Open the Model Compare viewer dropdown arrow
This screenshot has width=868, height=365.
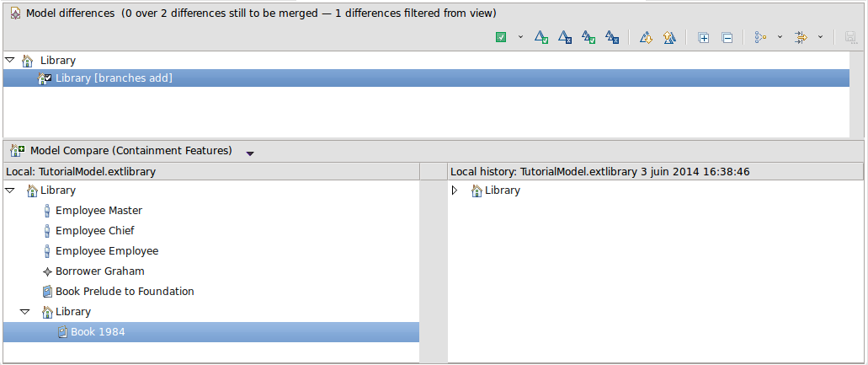(x=250, y=153)
